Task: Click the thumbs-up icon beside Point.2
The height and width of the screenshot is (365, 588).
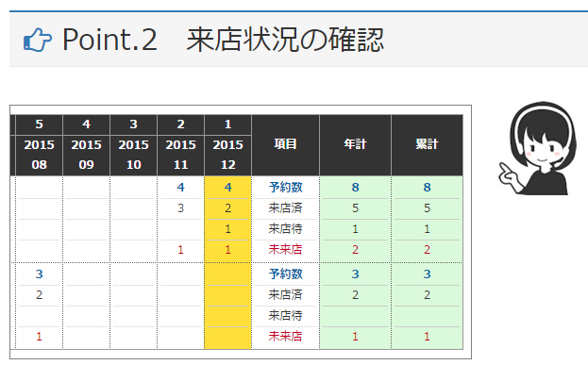Action: click(38, 40)
